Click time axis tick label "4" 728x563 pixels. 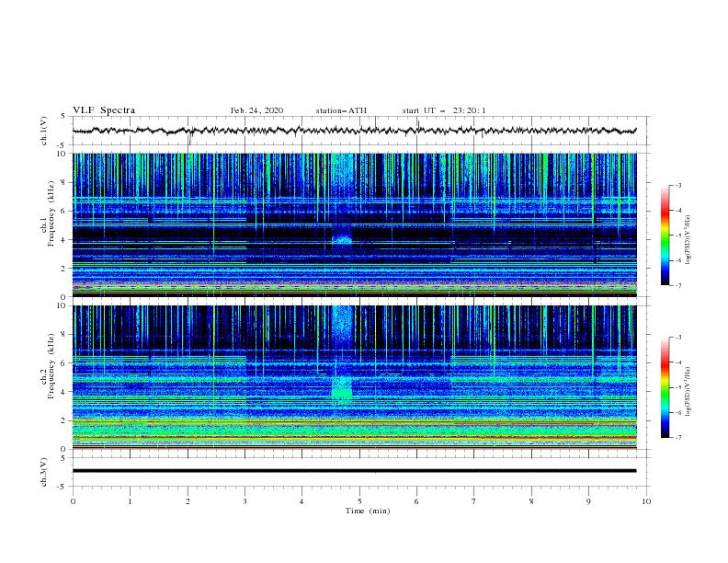[x=301, y=501]
